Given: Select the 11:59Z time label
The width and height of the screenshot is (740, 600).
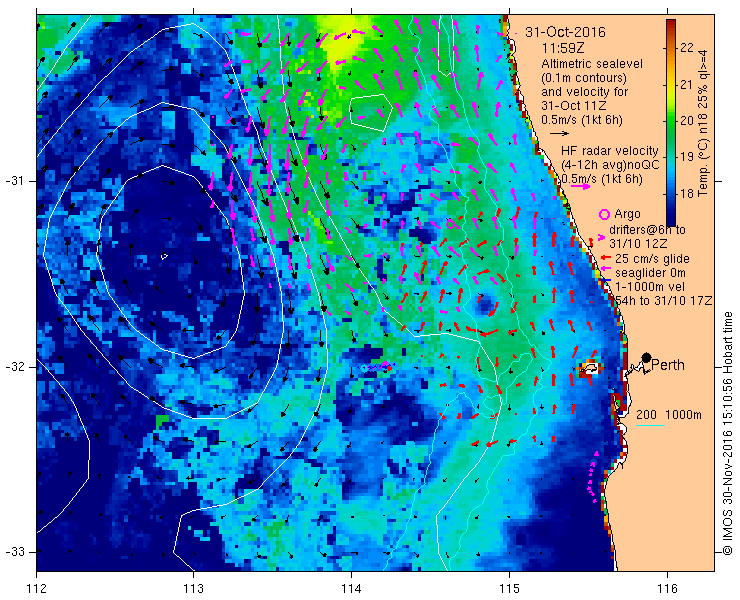Looking at the screenshot, I should point(561,48).
